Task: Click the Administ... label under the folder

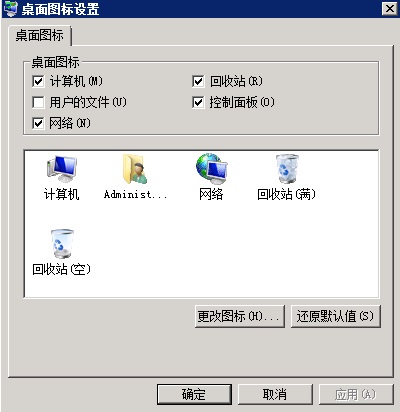Action: tap(135, 194)
